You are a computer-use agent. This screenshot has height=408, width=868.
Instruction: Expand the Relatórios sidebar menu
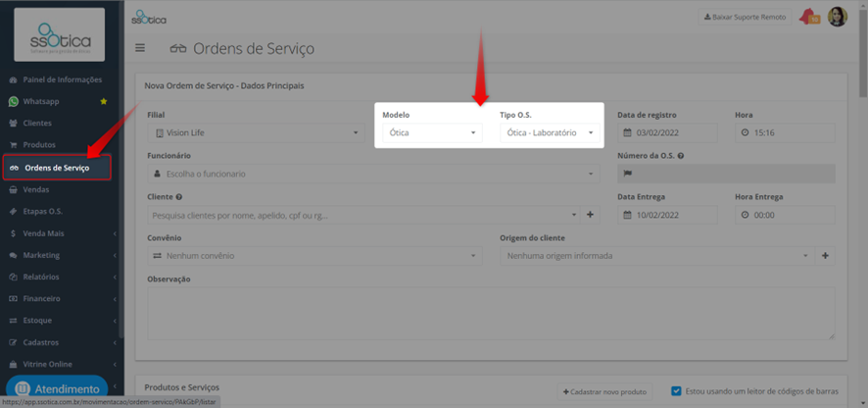61,277
